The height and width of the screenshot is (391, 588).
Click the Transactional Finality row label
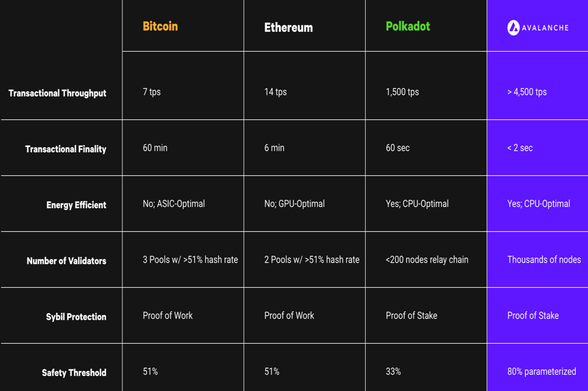tap(66, 149)
